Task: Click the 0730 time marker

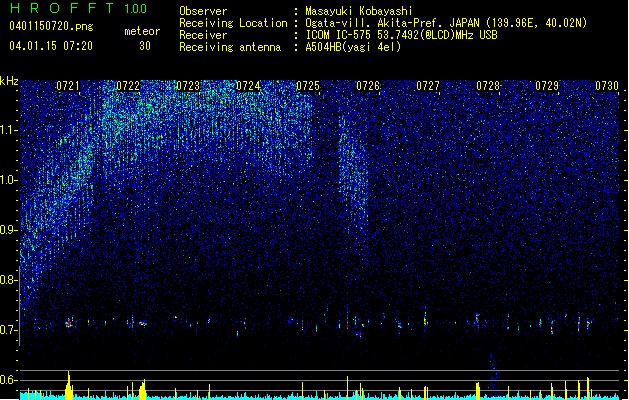Action: 607,86
